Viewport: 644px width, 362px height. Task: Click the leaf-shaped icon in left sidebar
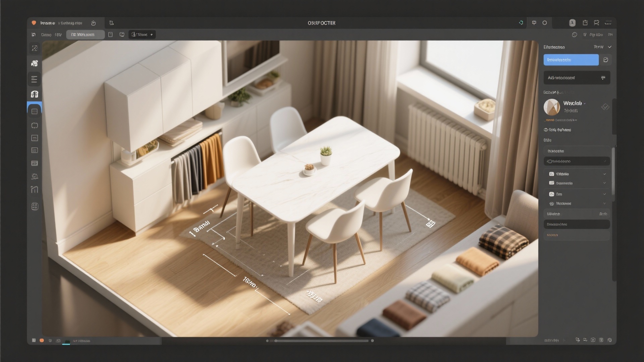pos(34,63)
